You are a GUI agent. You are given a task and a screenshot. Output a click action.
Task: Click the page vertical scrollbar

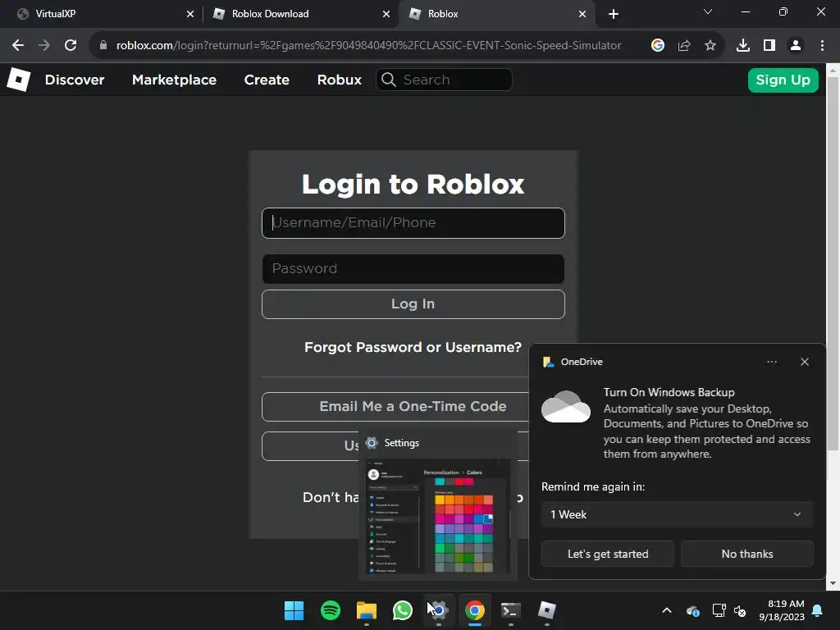(833, 262)
